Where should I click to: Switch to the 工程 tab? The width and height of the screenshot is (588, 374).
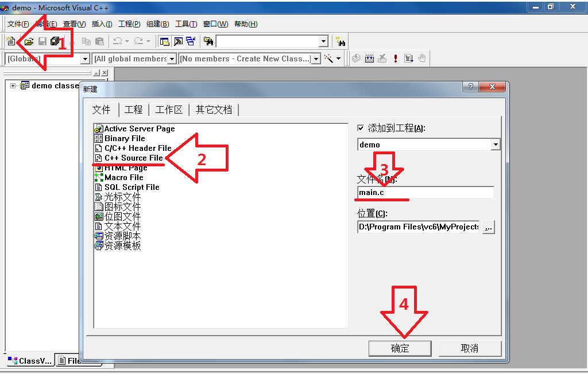133,110
